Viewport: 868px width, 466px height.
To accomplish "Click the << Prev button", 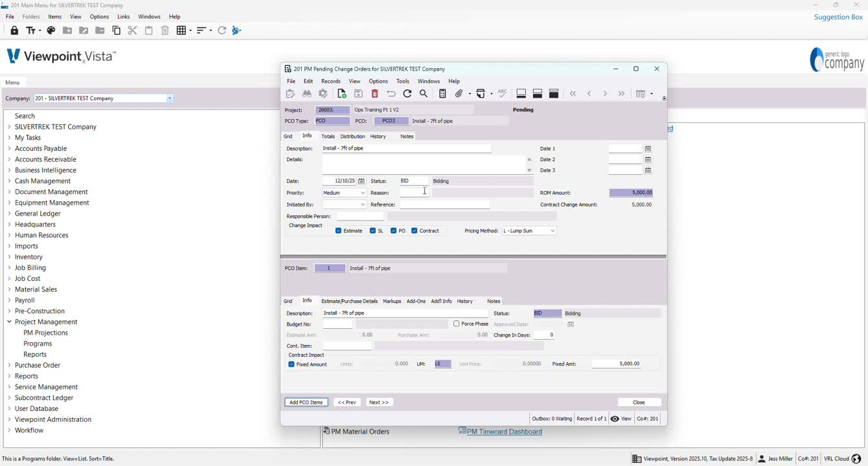I will [347, 403].
